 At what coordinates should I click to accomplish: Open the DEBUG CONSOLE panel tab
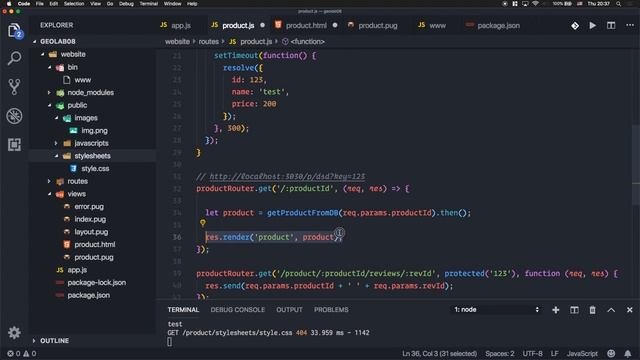tap(238, 310)
